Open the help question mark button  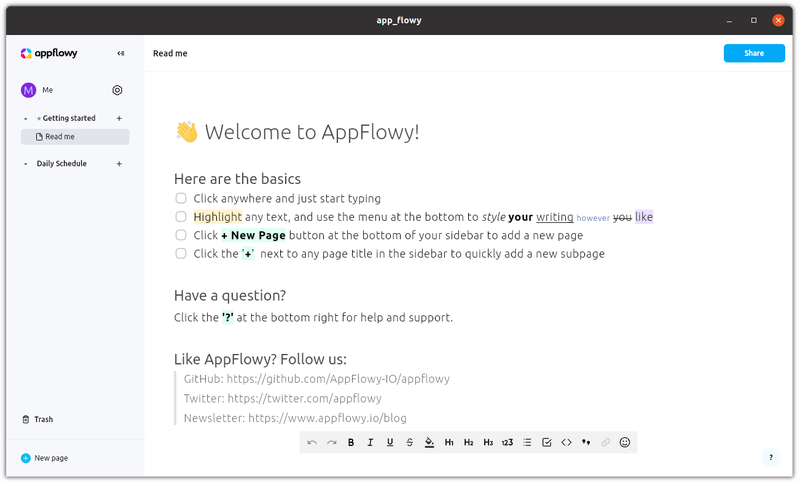[771, 458]
